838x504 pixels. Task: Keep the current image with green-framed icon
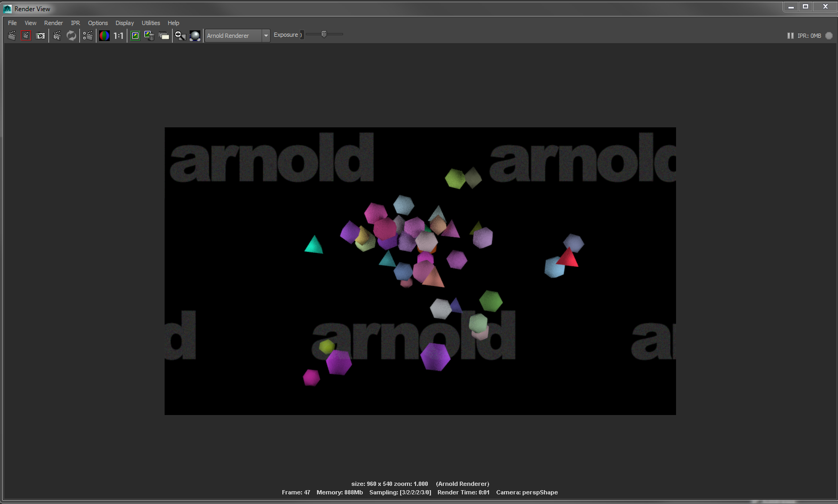[135, 36]
